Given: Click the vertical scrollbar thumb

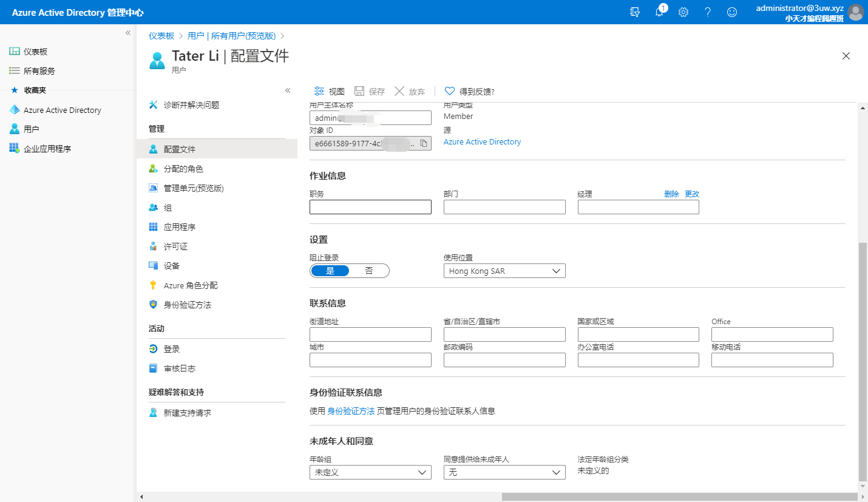Looking at the screenshot, I should [863, 361].
